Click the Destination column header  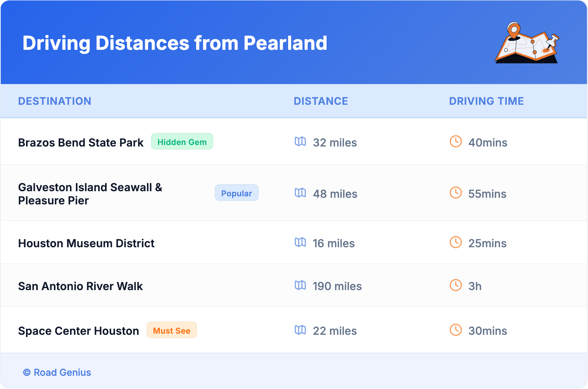tap(55, 101)
